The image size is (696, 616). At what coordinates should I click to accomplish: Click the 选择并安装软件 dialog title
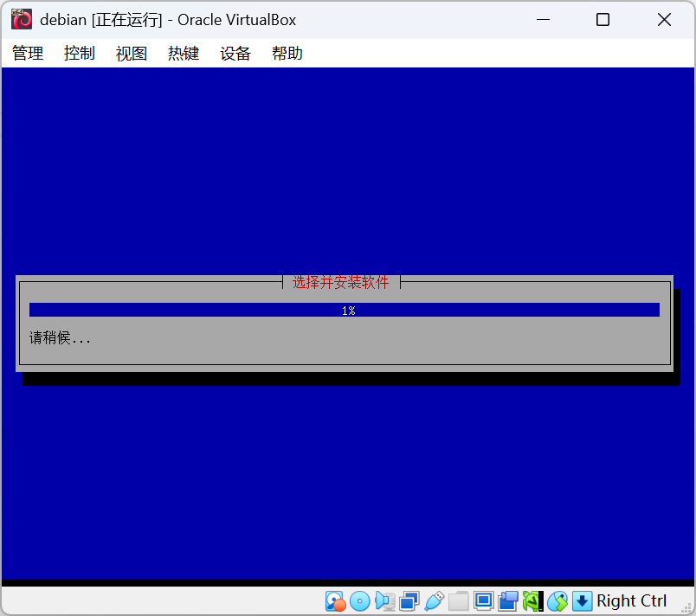(x=341, y=282)
